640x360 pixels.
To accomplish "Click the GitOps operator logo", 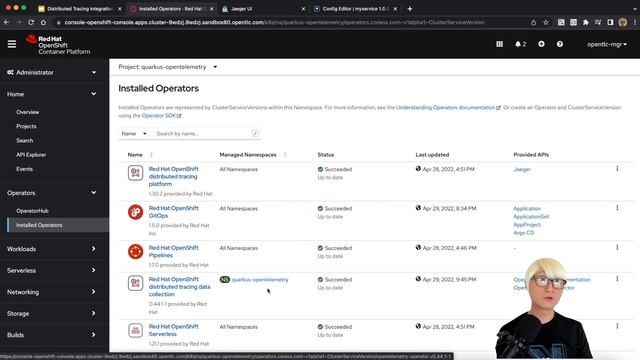I will (135, 212).
